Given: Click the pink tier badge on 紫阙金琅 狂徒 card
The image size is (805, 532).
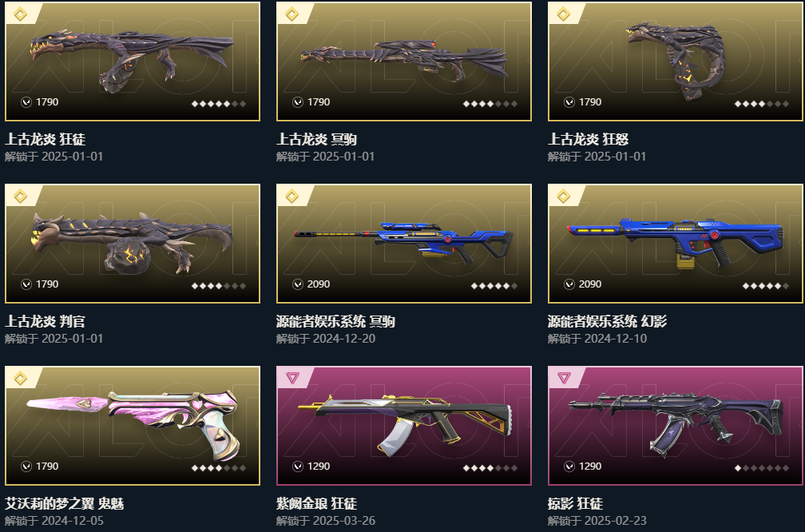Looking at the screenshot, I should (292, 378).
